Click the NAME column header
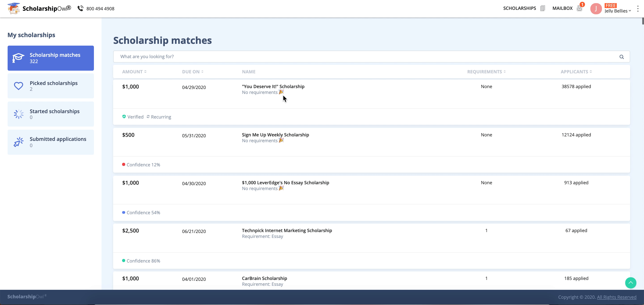Viewport: 644px width, 305px height. [x=248, y=72]
